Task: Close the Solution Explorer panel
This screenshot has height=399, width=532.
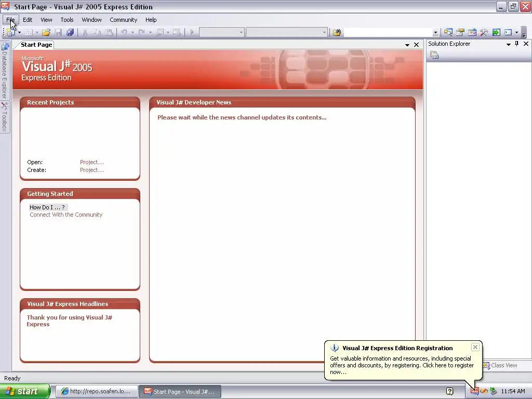Action: (526, 44)
